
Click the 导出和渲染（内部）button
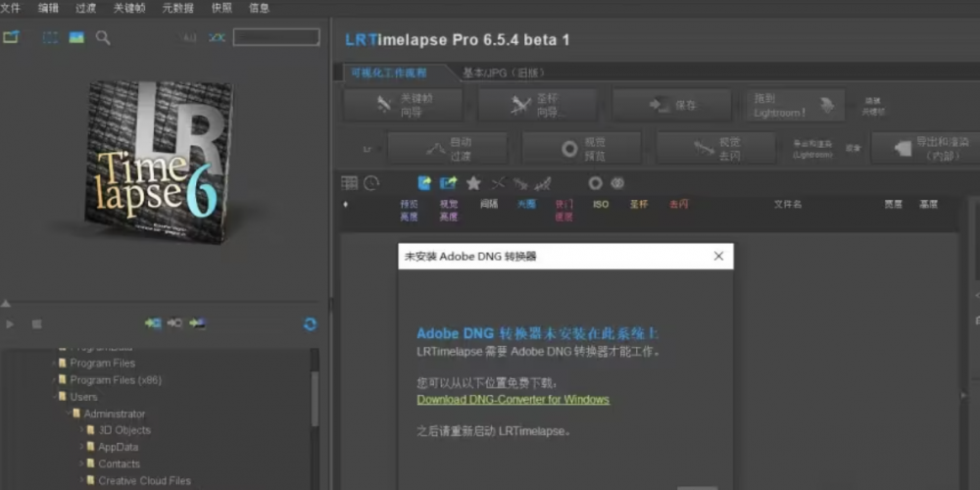click(926, 149)
